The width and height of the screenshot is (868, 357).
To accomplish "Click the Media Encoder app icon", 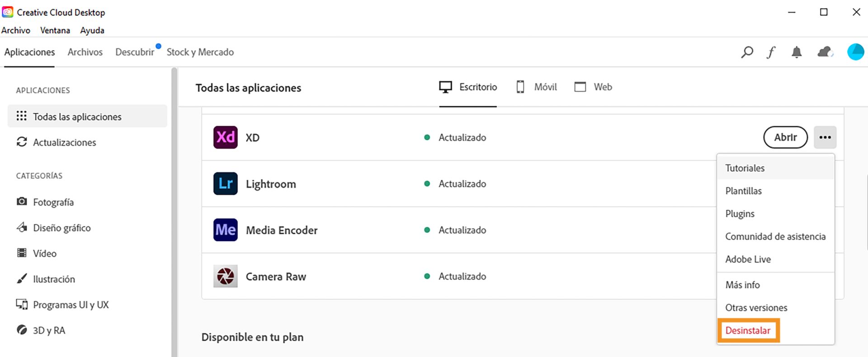I will [x=225, y=230].
